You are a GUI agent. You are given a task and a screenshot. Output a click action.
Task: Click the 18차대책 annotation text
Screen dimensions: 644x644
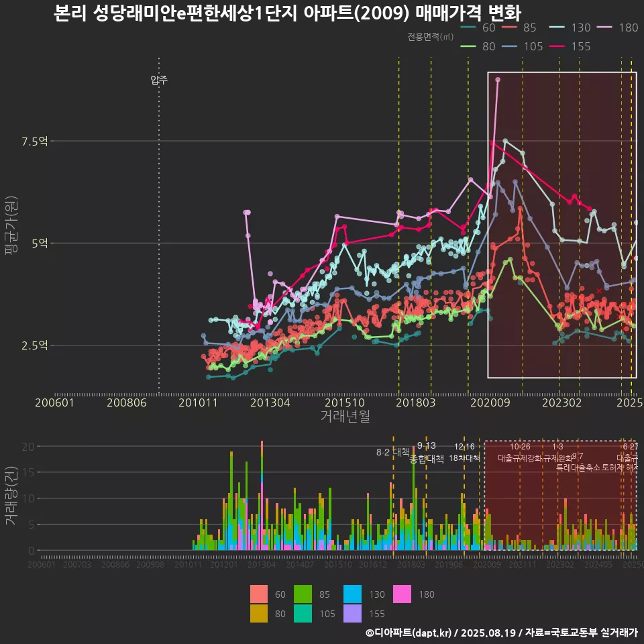[x=464, y=458]
